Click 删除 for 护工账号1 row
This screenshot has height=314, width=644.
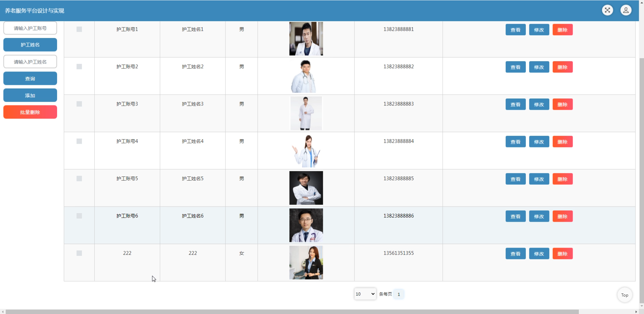point(563,30)
